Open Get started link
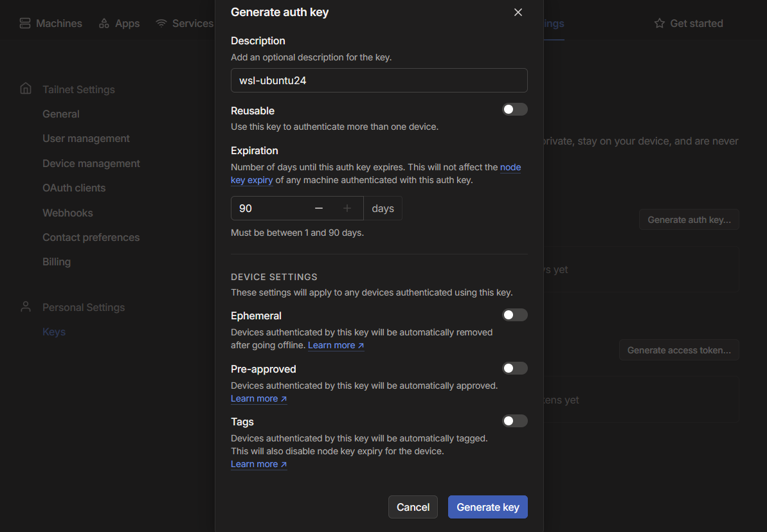The image size is (767, 532). [689, 23]
